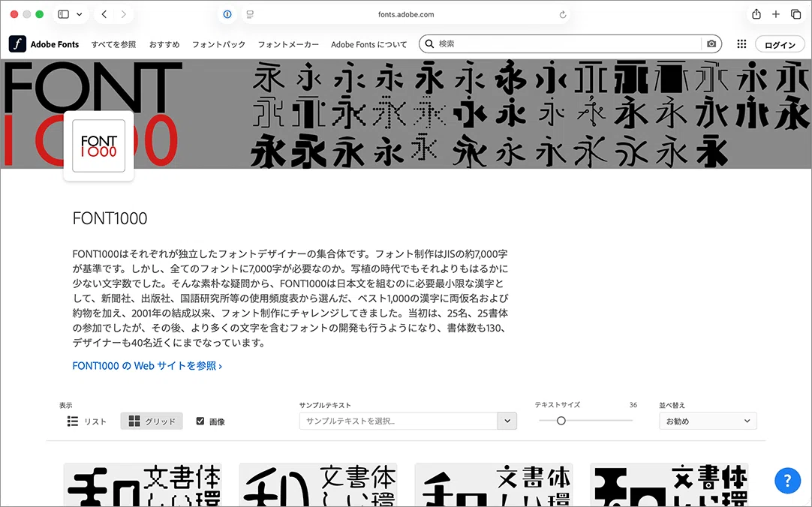This screenshot has width=812, height=507.
Task: Open おすすめ menu item
Action: [x=164, y=44]
